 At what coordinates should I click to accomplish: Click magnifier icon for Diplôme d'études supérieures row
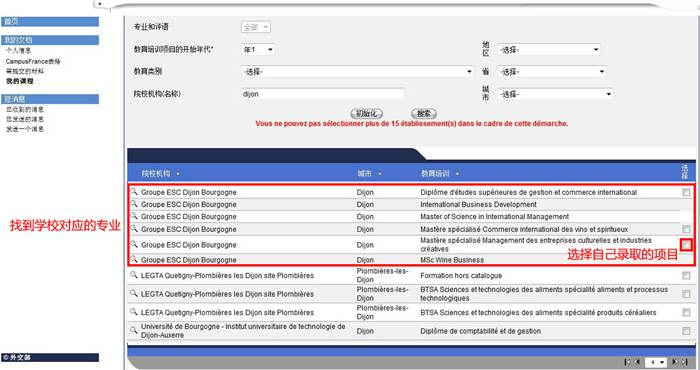point(134,191)
